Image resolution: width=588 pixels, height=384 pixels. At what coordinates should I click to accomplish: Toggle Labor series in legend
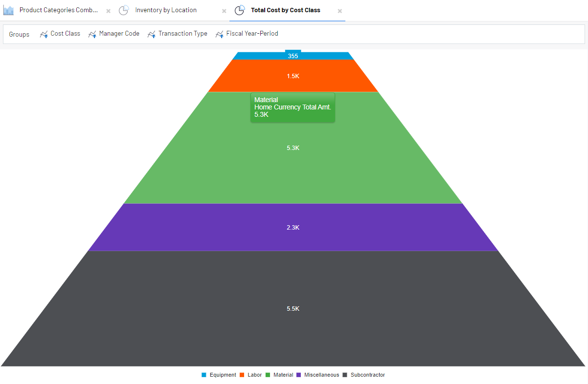coord(254,375)
